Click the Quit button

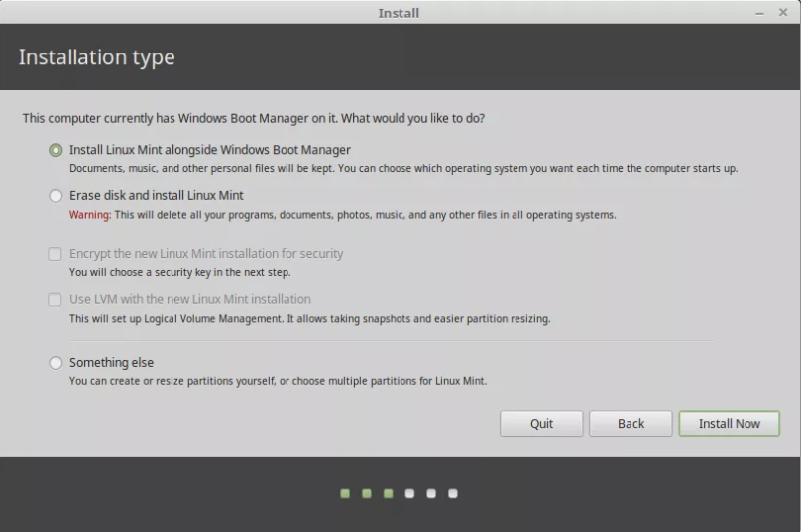pos(541,424)
